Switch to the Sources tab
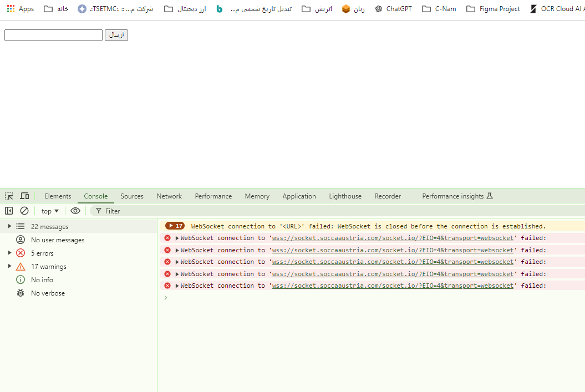This screenshot has height=392, width=585. coord(132,196)
